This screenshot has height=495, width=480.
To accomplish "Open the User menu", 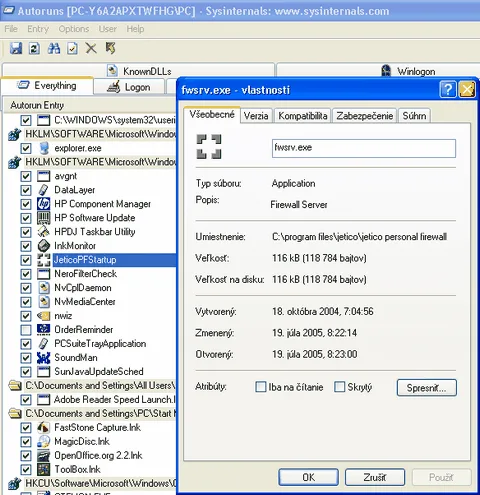I will [x=108, y=29].
